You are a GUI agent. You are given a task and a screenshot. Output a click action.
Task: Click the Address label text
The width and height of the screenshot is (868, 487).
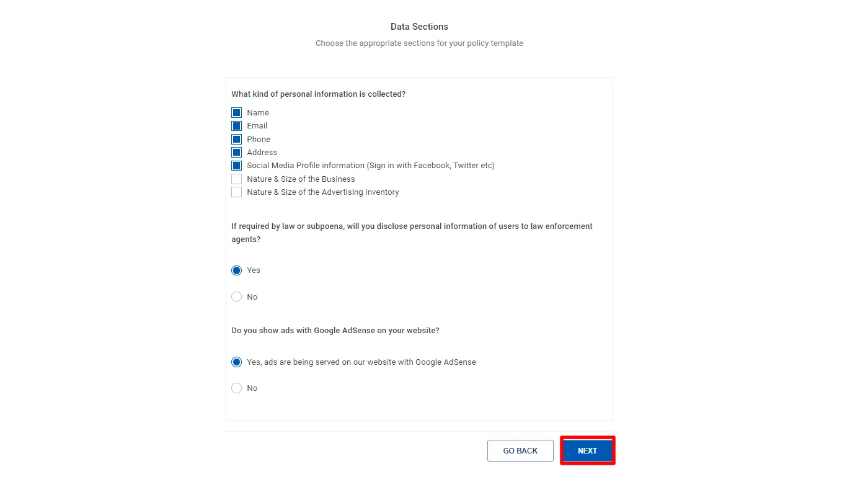pyautogui.click(x=262, y=152)
